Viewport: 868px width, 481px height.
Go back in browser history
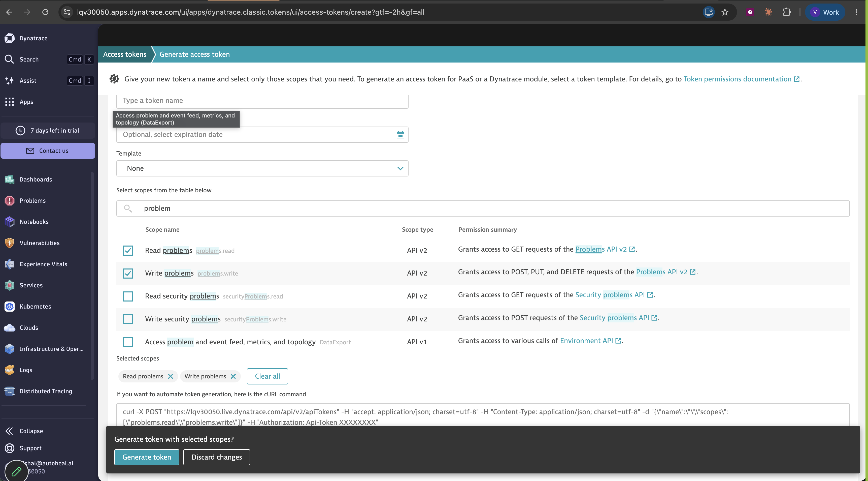[x=9, y=12]
